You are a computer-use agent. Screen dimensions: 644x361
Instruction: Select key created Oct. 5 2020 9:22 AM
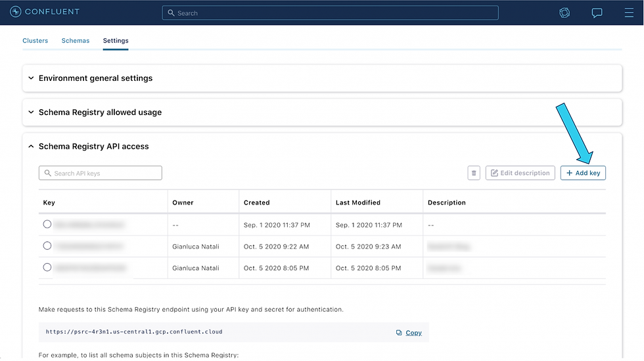(47, 245)
